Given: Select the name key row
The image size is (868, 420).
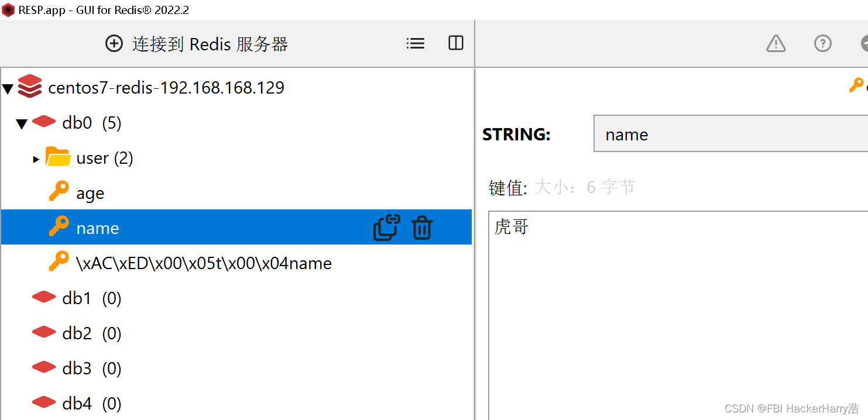Looking at the screenshot, I should coord(236,228).
